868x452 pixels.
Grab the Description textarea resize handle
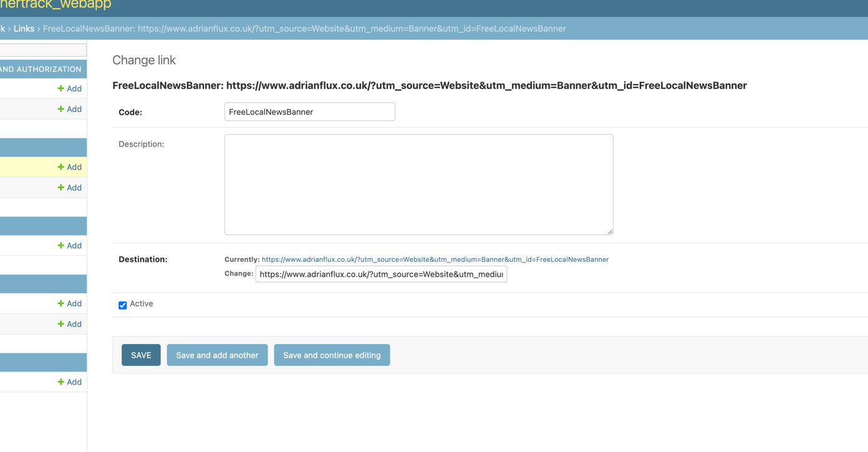click(610, 231)
